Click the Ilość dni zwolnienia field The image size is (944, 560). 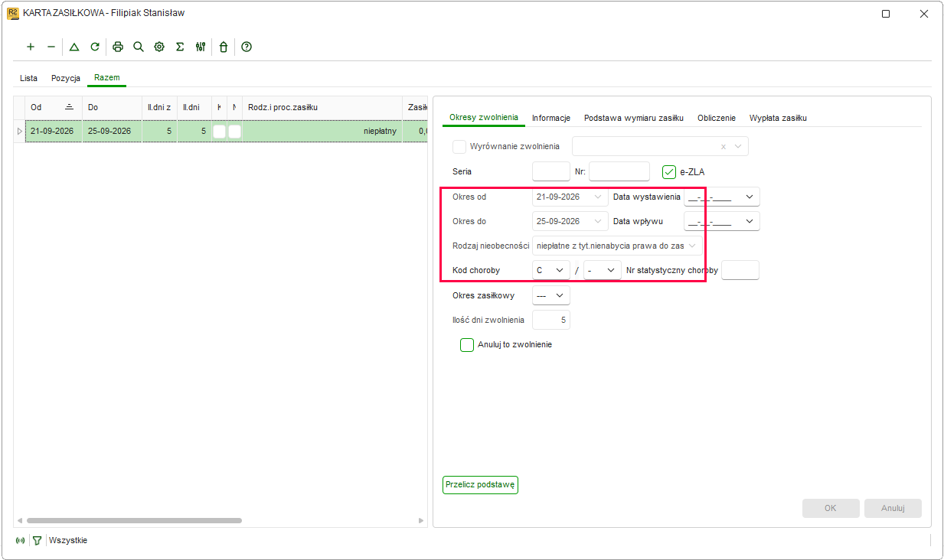pos(551,320)
